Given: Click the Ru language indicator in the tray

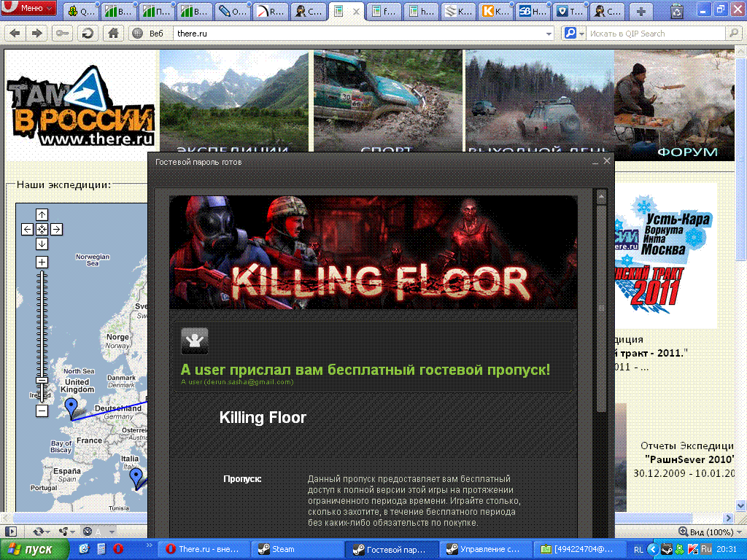Looking at the screenshot, I should [x=706, y=549].
